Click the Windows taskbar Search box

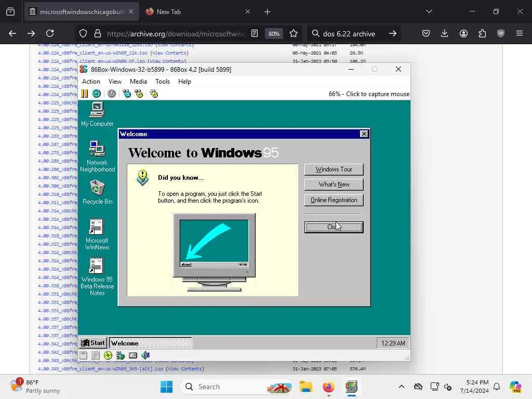(237, 387)
